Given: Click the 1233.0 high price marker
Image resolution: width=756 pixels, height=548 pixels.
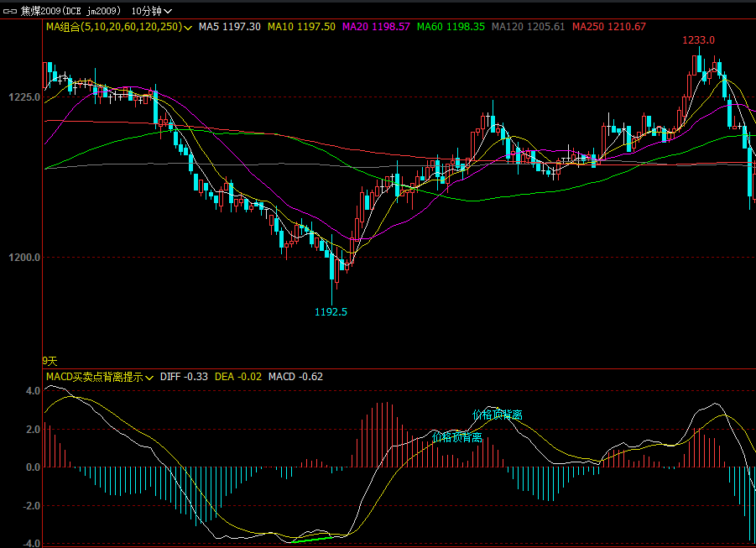Looking at the screenshot, I should coord(698,40).
